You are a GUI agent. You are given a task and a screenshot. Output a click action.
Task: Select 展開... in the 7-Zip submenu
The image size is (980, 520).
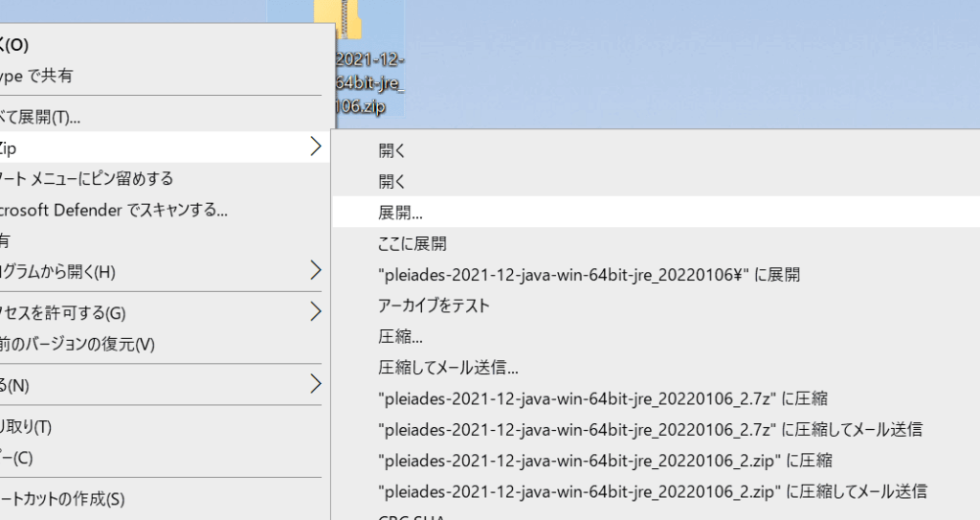400,213
